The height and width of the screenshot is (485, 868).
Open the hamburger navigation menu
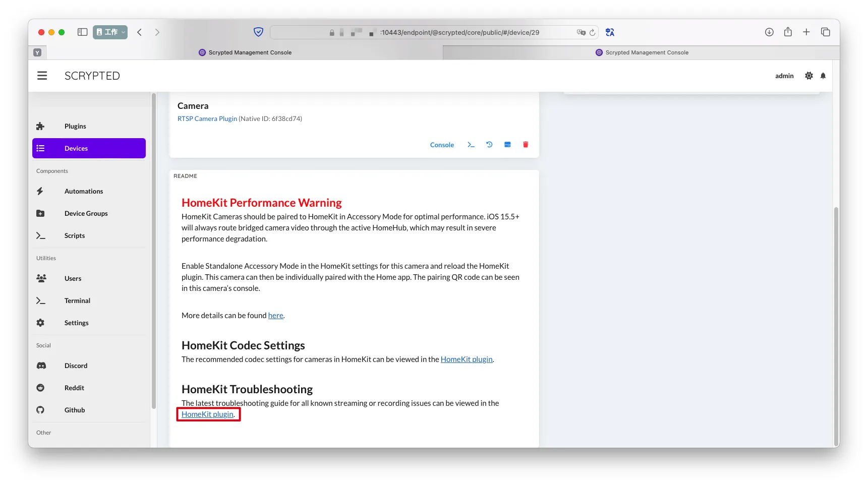pos(42,76)
